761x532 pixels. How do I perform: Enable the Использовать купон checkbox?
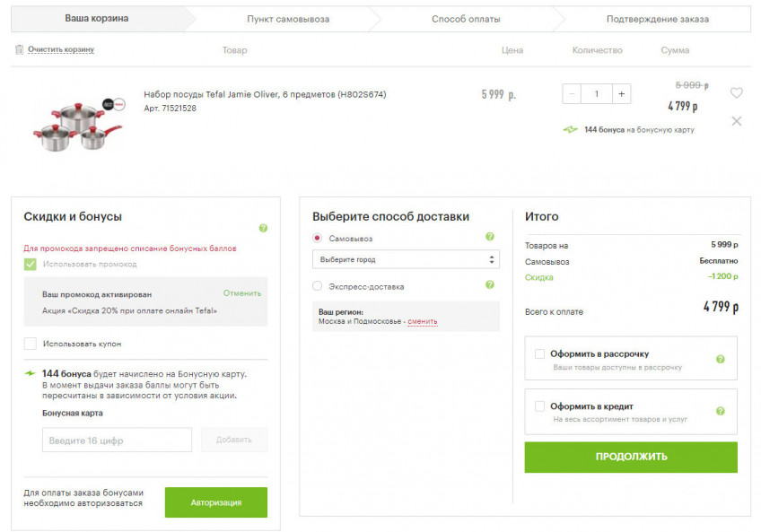[31, 344]
